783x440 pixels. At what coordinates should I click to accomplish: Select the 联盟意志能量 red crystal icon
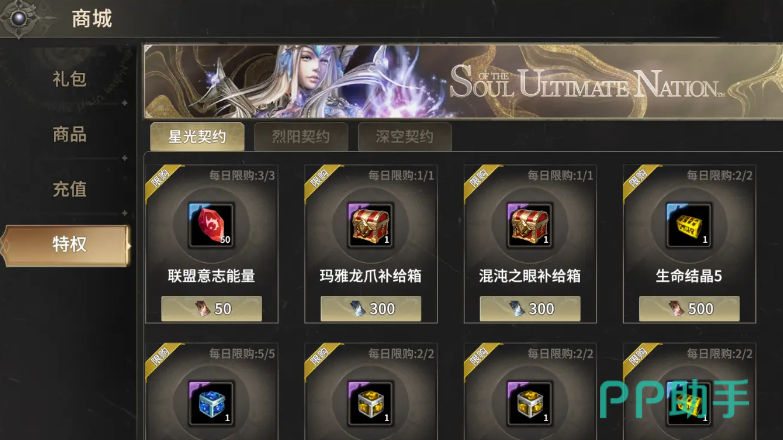coord(211,225)
